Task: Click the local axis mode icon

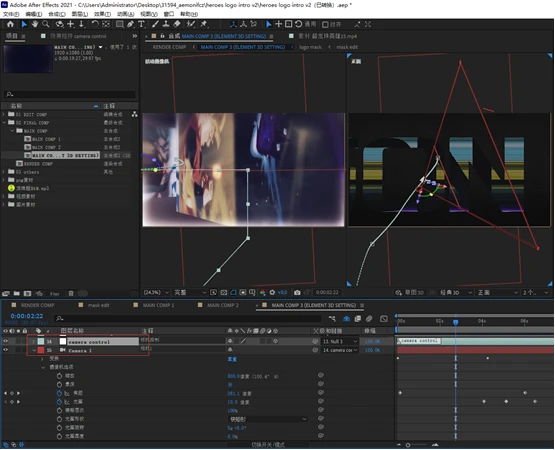Action: (x=233, y=24)
